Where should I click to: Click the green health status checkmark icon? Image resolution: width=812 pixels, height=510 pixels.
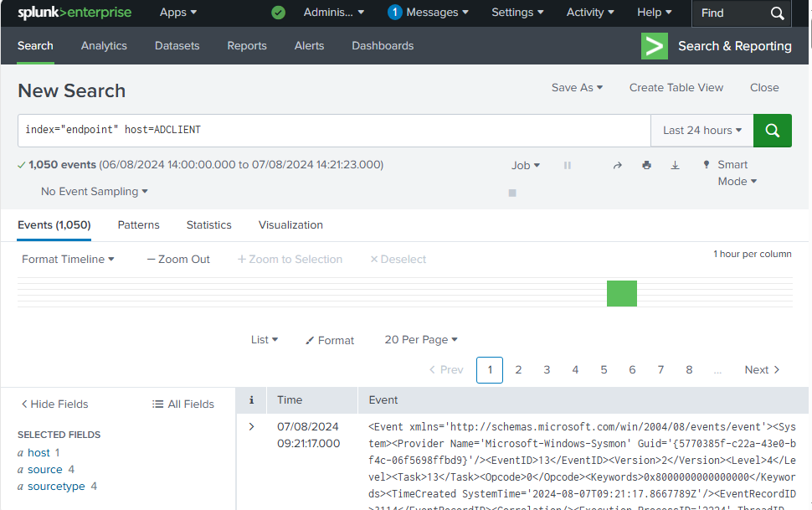point(279,13)
